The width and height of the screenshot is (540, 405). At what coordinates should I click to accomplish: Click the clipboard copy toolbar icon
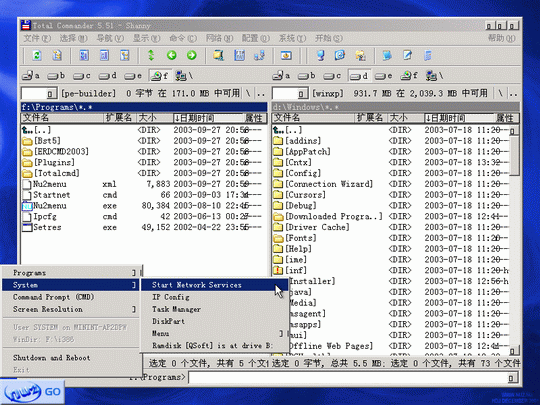pos(57,55)
